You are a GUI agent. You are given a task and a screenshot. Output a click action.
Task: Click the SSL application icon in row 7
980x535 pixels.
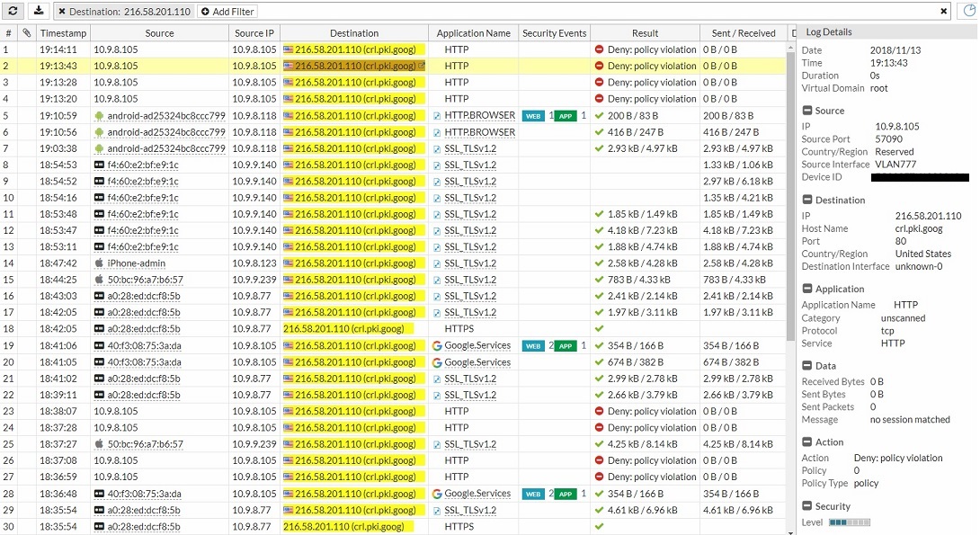point(438,148)
